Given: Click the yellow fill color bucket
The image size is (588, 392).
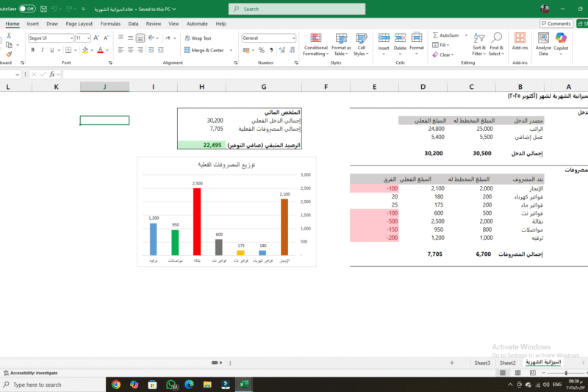Looking at the screenshot, I should [x=85, y=50].
